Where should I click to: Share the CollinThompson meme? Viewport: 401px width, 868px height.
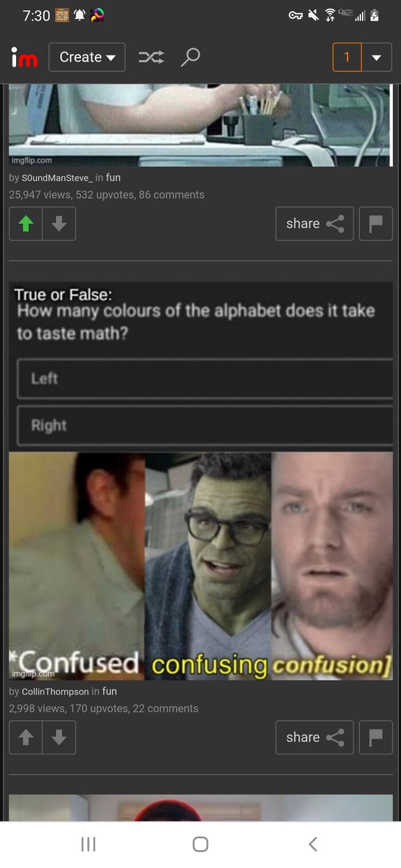coord(314,738)
